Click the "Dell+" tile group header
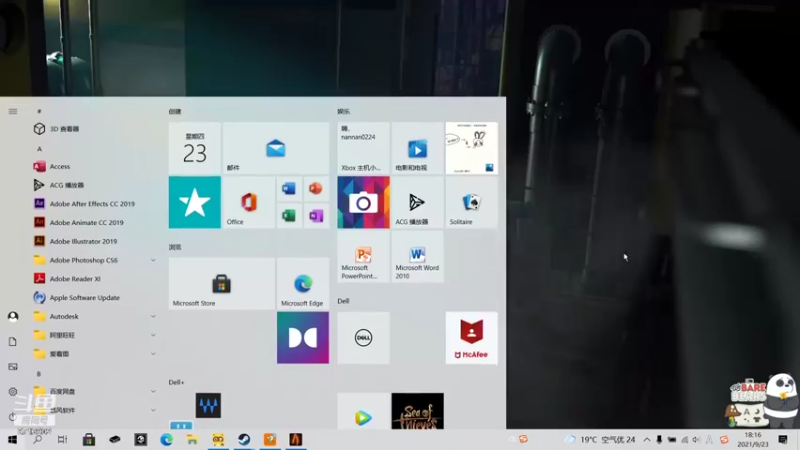This screenshot has height=450, width=800. [177, 382]
